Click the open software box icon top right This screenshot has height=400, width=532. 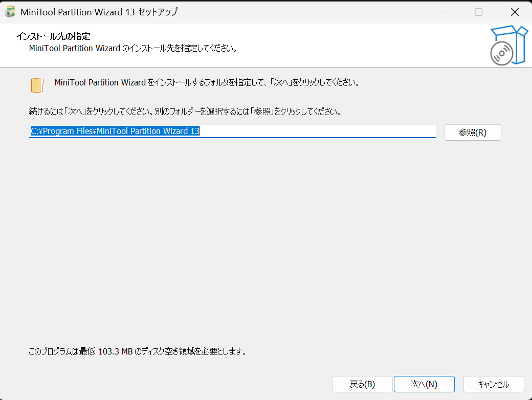[509, 46]
